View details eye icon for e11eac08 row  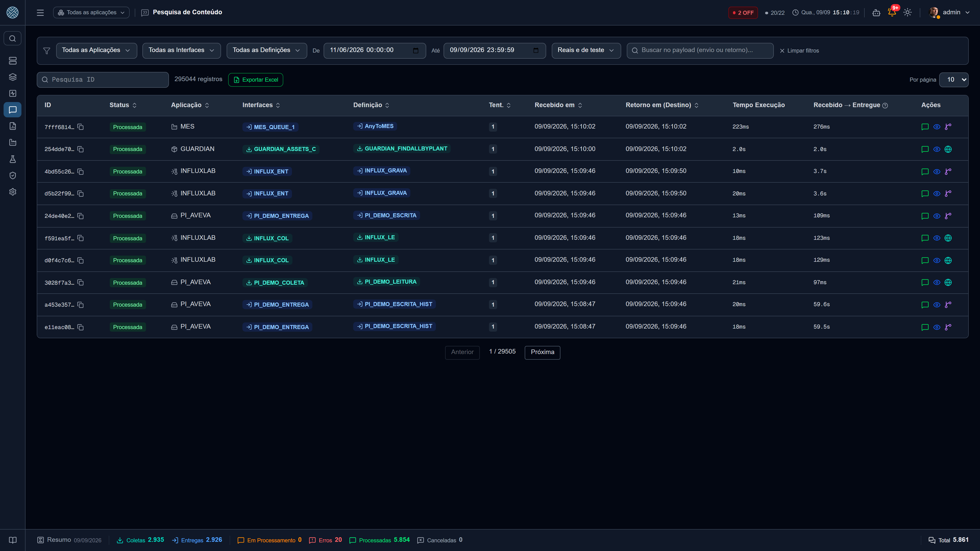click(x=937, y=327)
